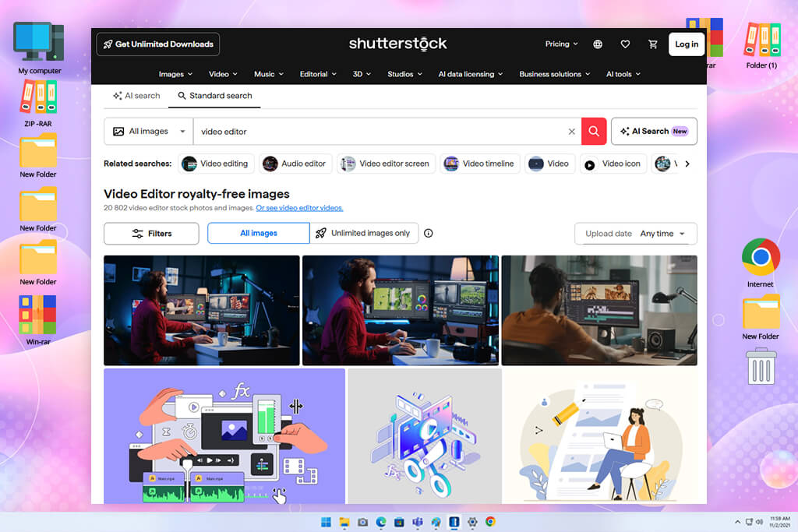The height and width of the screenshot is (532, 798).
Task: Open isometric video camera illustration
Action: point(425,436)
